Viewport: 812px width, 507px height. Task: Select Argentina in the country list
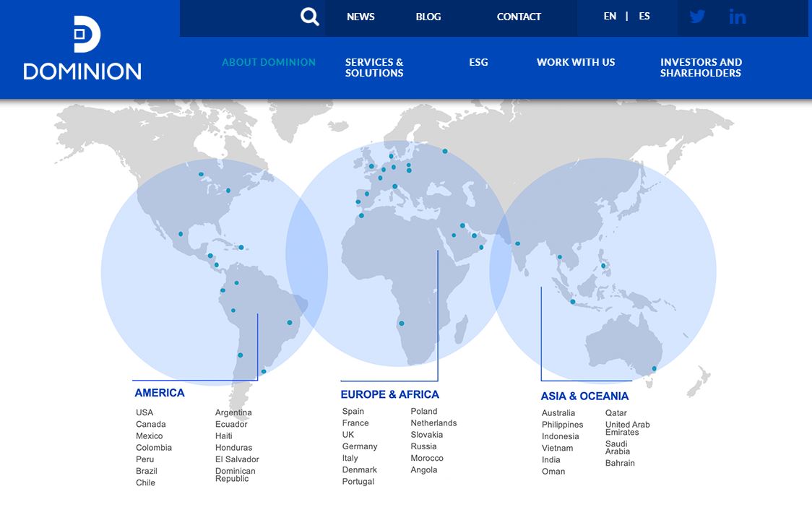[x=233, y=412]
